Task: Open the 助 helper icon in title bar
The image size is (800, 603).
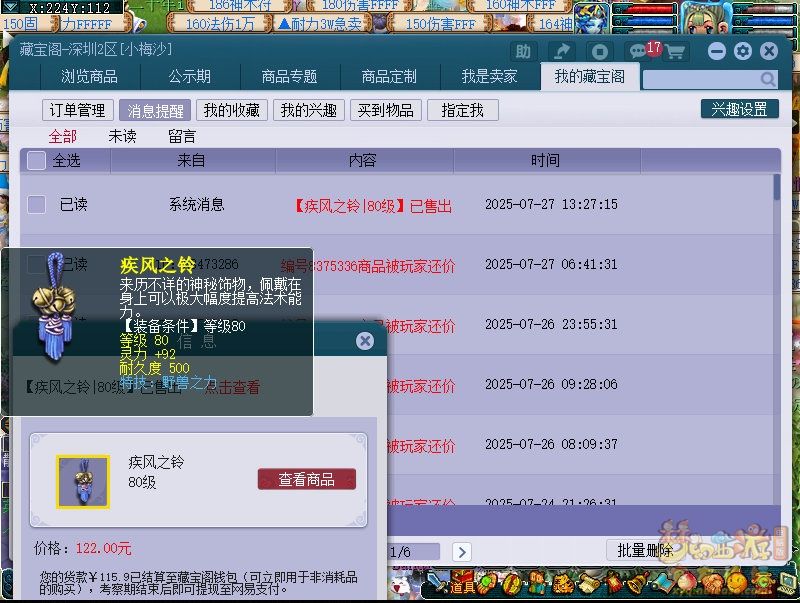Action: 523,52
